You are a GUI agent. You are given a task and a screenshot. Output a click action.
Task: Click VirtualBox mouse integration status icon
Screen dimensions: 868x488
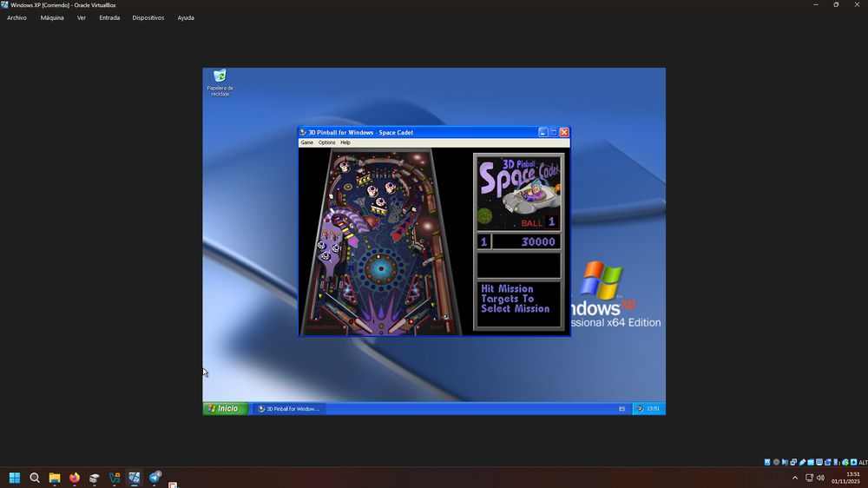pyautogui.click(x=845, y=462)
